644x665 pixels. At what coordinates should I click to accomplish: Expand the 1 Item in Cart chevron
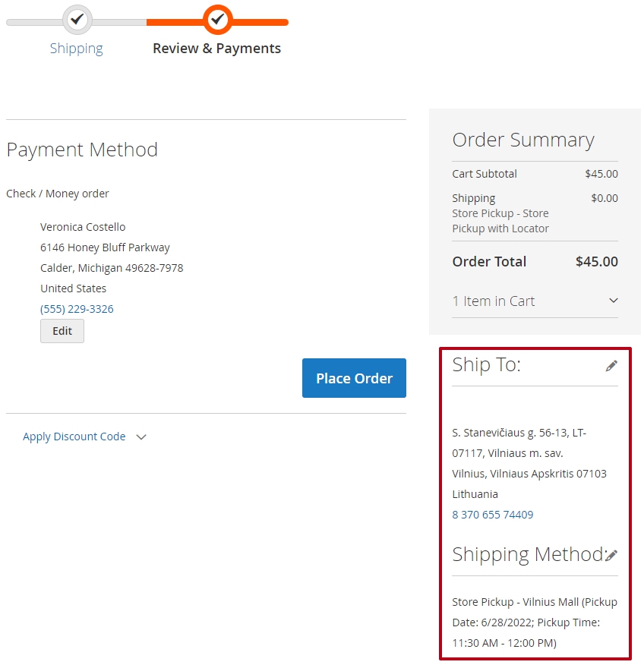pyautogui.click(x=613, y=301)
